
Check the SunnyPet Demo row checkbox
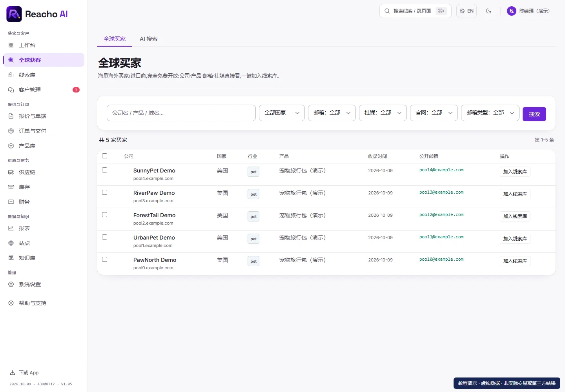tap(105, 170)
